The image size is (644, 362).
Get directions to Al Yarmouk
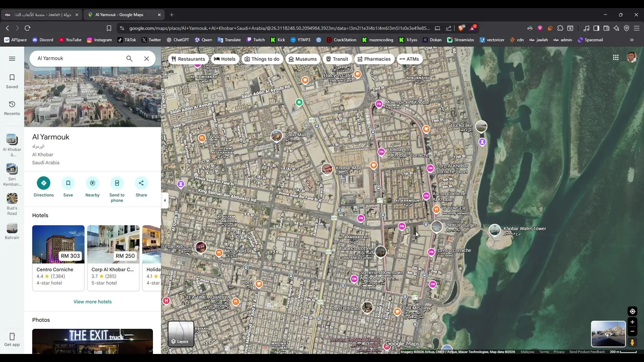point(43,187)
